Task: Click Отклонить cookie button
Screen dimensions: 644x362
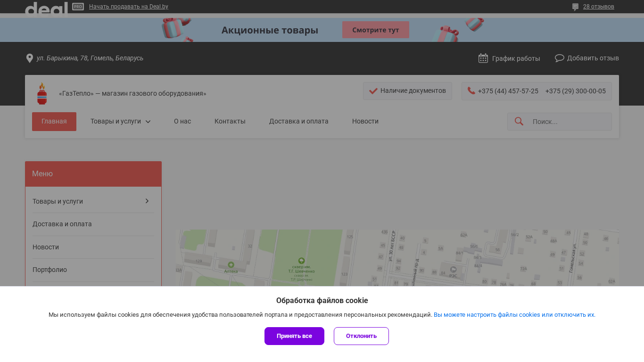Action: tap(361, 336)
